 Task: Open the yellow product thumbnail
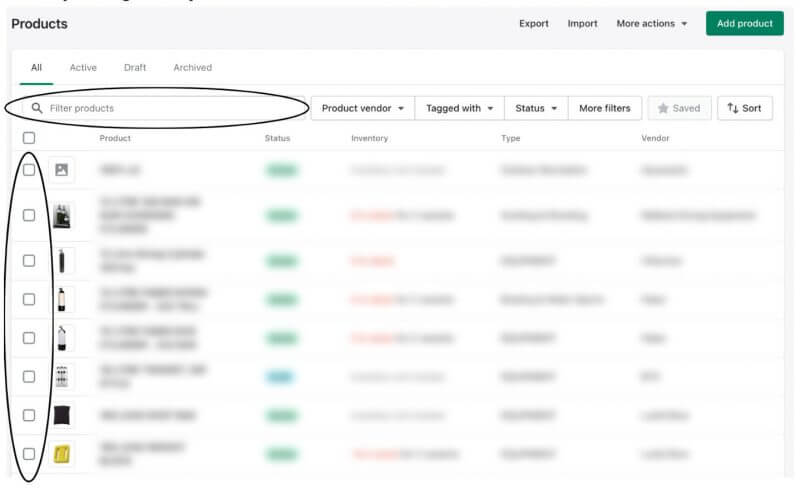point(62,455)
